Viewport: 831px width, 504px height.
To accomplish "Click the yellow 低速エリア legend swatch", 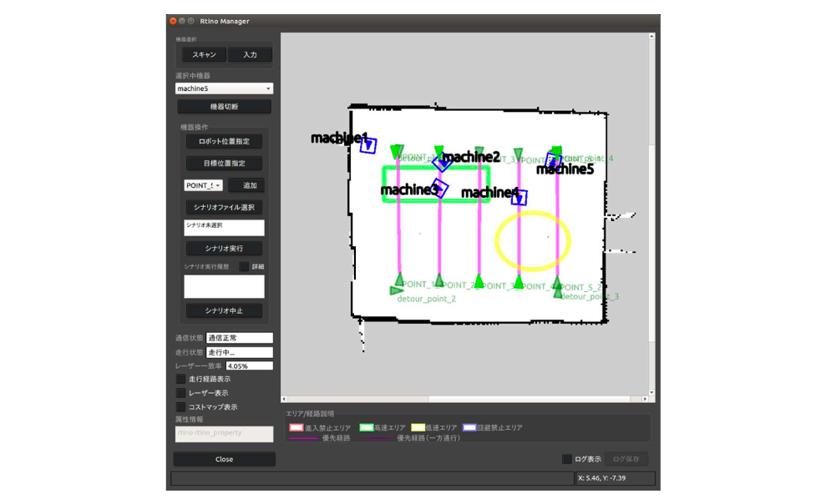I will pos(418,427).
